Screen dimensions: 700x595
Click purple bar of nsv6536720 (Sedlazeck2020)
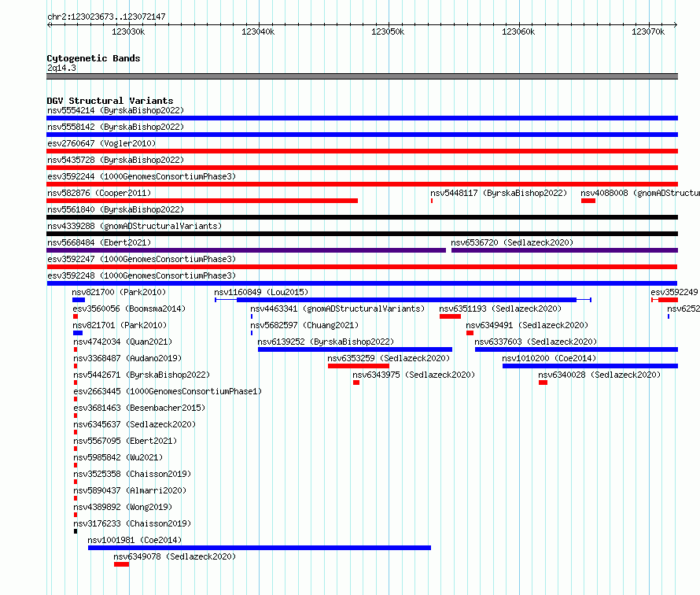point(565,250)
